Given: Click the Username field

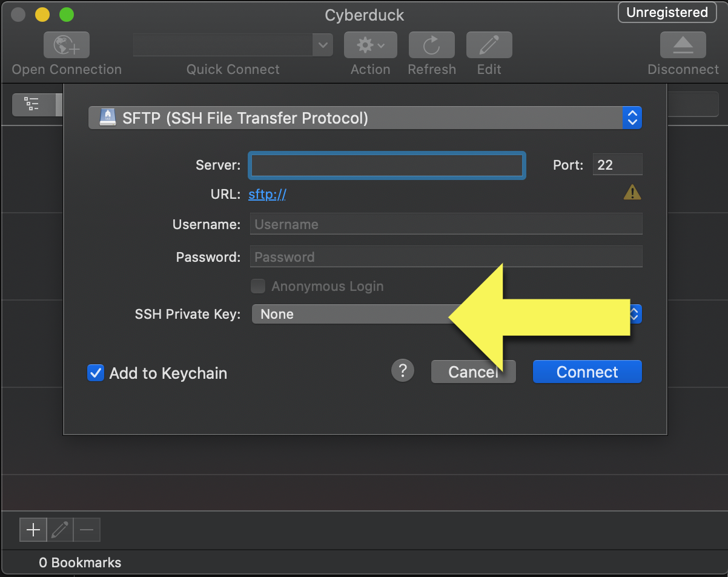Looking at the screenshot, I should [x=446, y=224].
